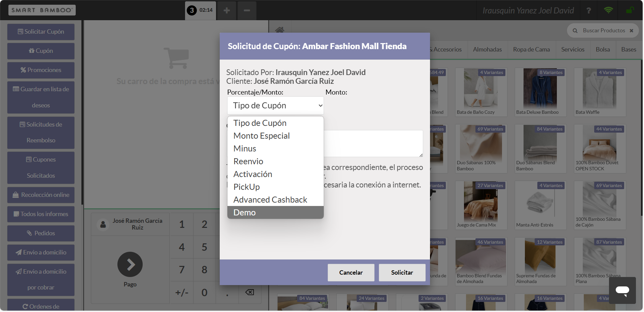Open Promociones in sidebar
This screenshot has height=312, width=644.
41,70
